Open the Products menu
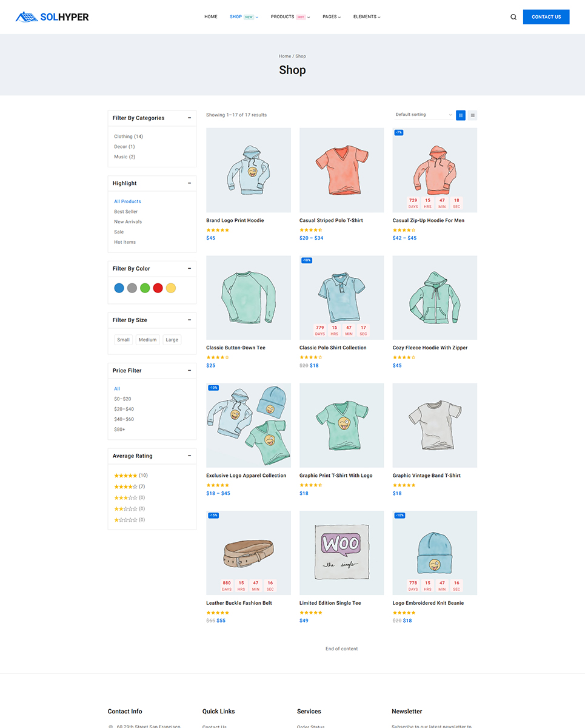Image resolution: width=585 pixels, height=728 pixels. coord(290,17)
